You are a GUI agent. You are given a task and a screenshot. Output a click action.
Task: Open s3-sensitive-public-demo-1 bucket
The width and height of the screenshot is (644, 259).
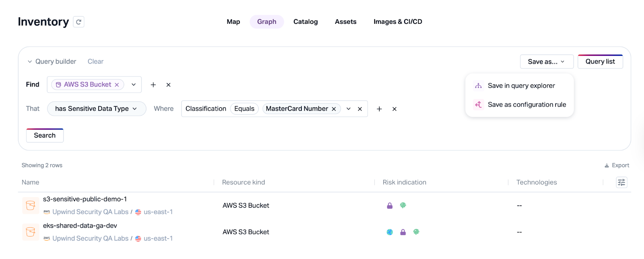[x=85, y=199]
